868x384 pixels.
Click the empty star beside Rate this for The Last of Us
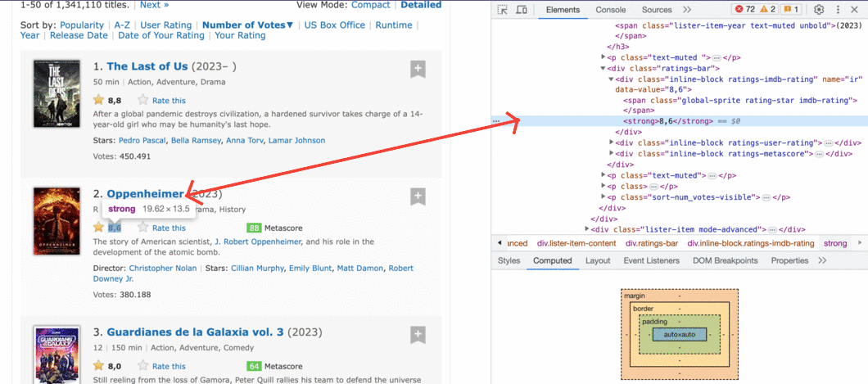coord(142,100)
